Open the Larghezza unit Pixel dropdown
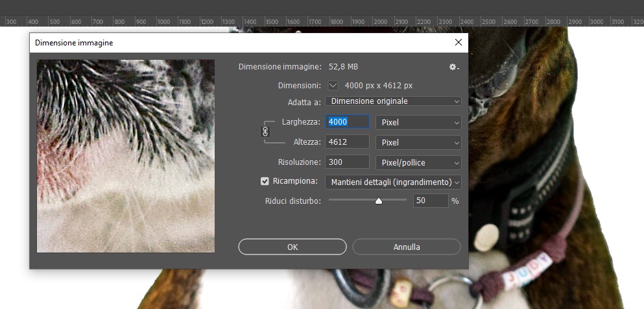The image size is (644, 309). pyautogui.click(x=418, y=123)
